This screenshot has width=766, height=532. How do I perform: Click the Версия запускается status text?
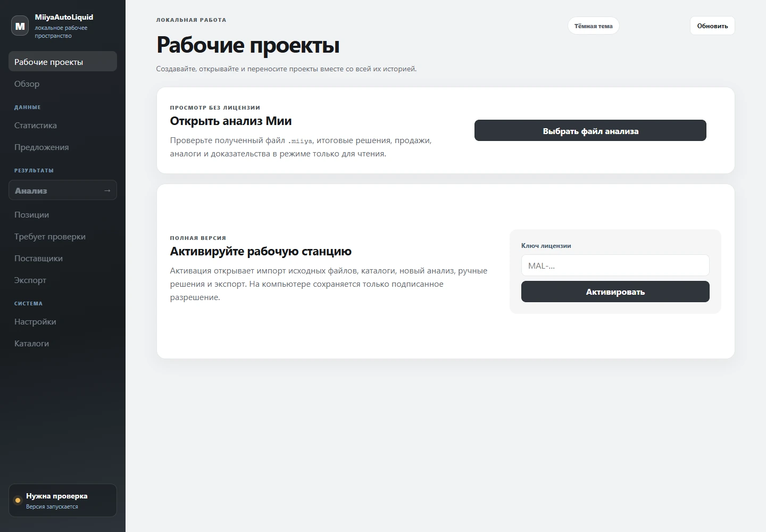52,506
